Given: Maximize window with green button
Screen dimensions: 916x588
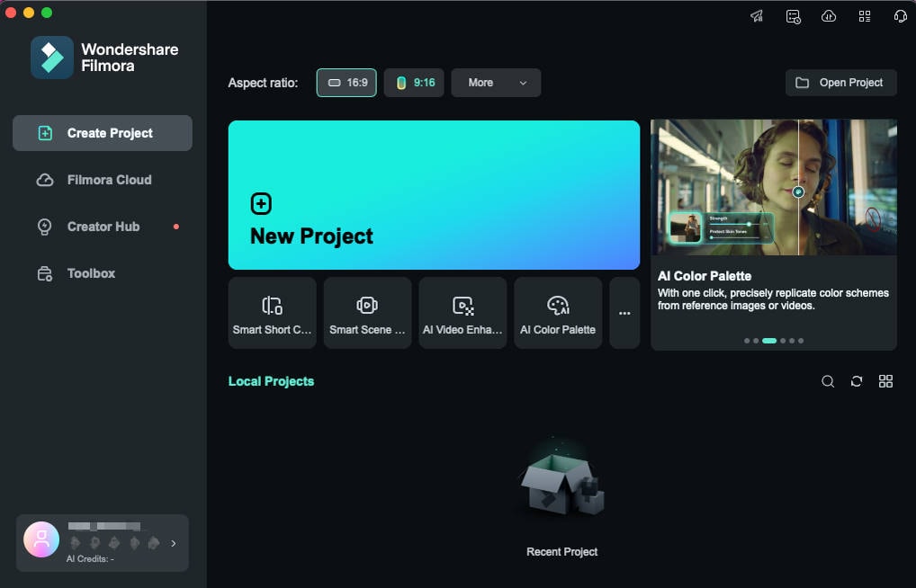Looking at the screenshot, I should tap(47, 13).
